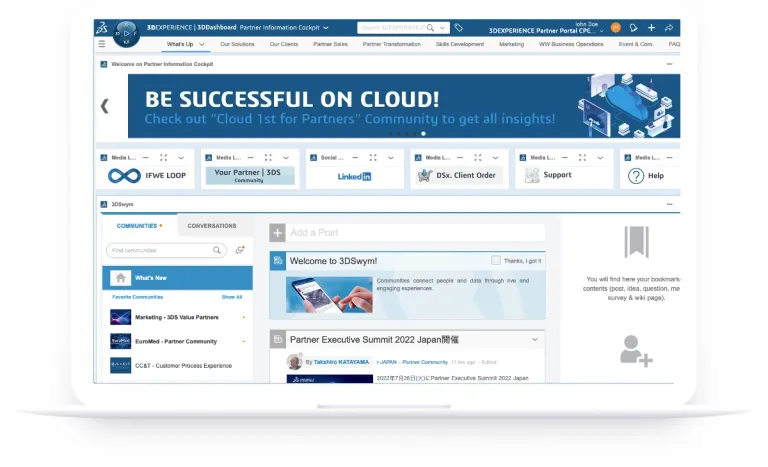The height and width of the screenshot is (467, 768).
Task: Open the tag icon beside search
Action: point(458,28)
